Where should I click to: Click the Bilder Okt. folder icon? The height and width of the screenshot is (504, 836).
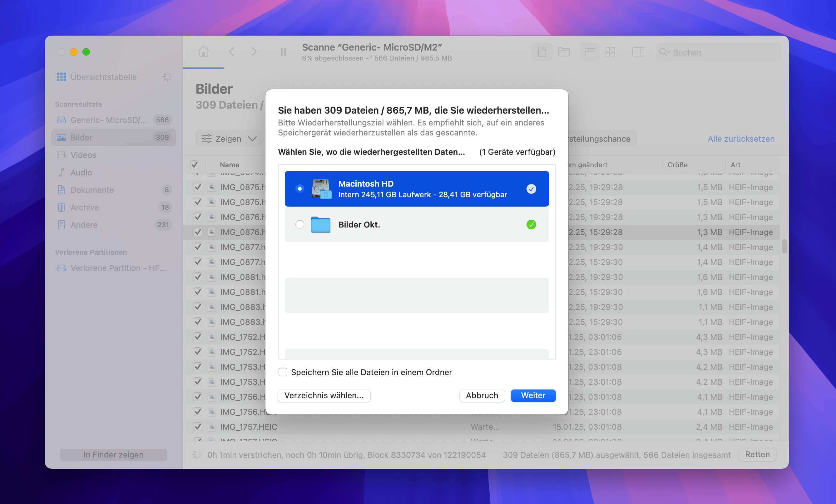click(x=321, y=224)
